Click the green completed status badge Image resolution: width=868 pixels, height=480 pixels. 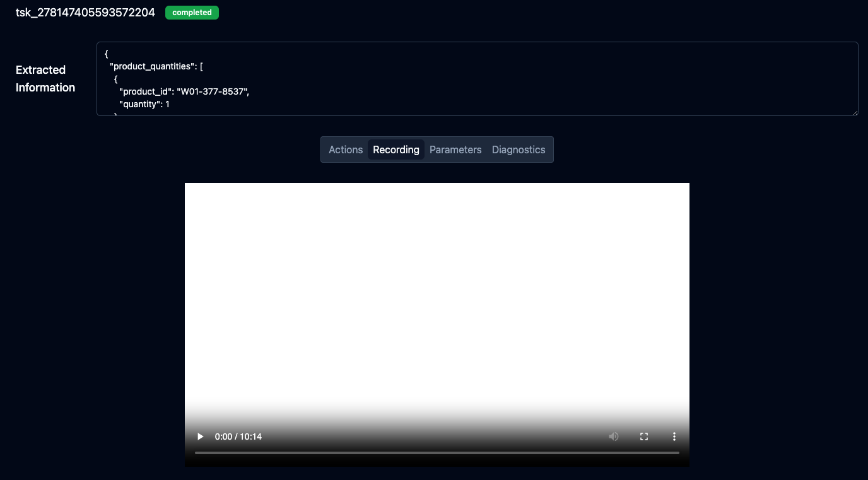pyautogui.click(x=192, y=13)
